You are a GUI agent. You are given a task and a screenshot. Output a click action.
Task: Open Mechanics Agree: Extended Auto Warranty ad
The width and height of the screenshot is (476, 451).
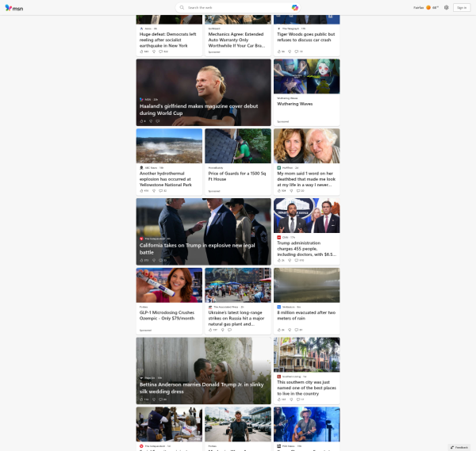tap(236, 40)
